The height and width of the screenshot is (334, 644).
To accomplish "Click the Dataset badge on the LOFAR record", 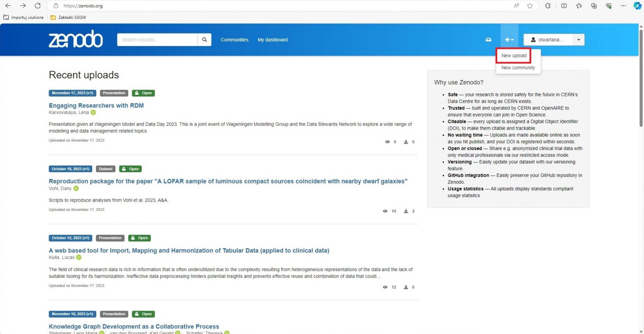I will point(105,169).
